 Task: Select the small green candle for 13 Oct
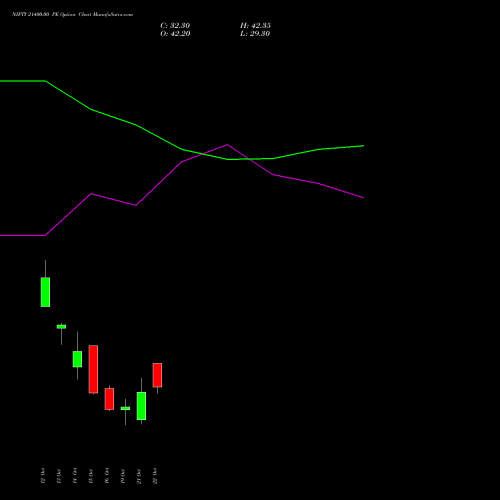[61, 327]
